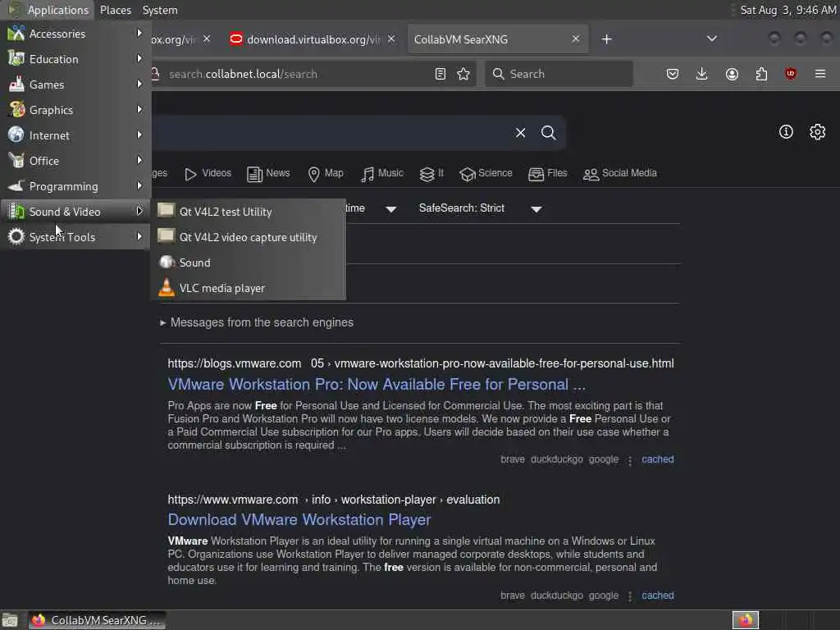Submit search with the magnifier icon
This screenshot has height=630, width=840.
click(x=549, y=132)
